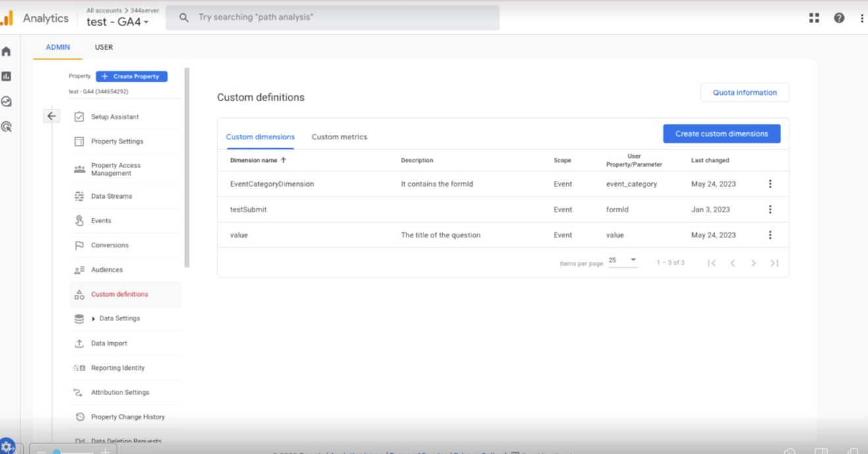The height and width of the screenshot is (454, 868).
Task: Click the back arrow in the property column
Action: pyautogui.click(x=51, y=116)
